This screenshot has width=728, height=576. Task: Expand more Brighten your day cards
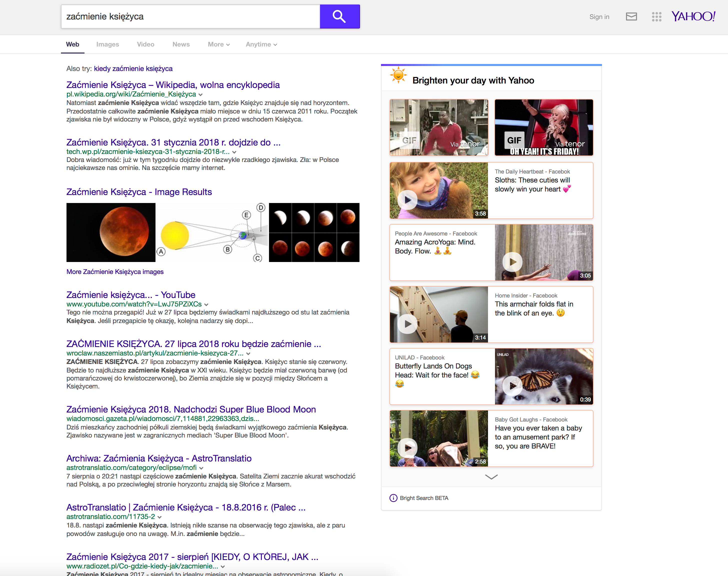pos(491,476)
